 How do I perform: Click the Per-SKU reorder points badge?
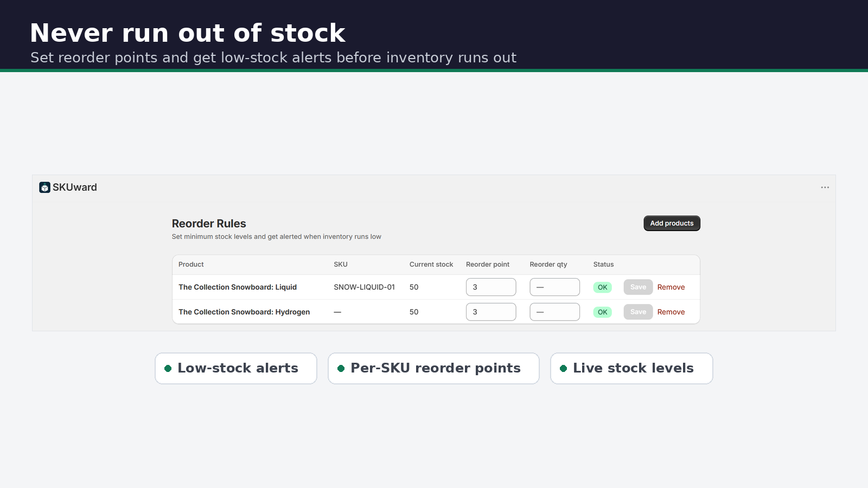tap(433, 369)
